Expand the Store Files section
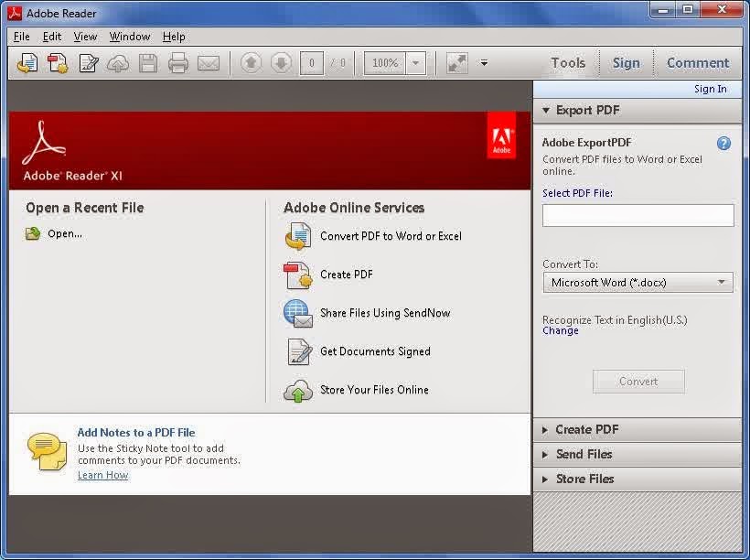 tap(637, 479)
